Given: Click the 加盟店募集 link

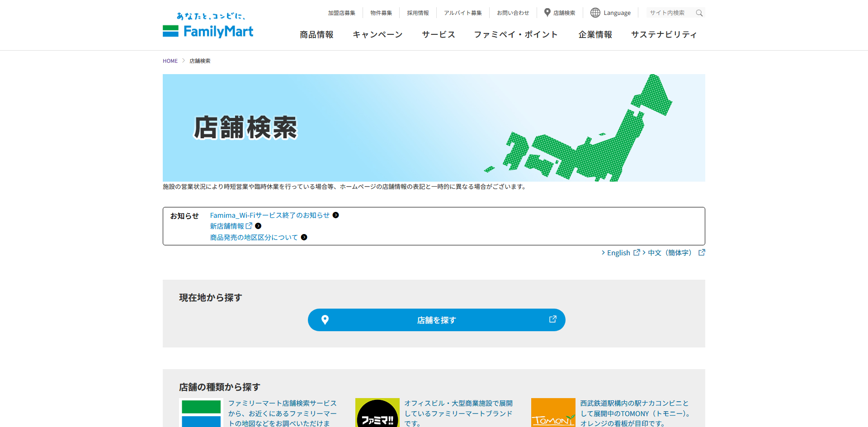Looking at the screenshot, I should pyautogui.click(x=342, y=13).
